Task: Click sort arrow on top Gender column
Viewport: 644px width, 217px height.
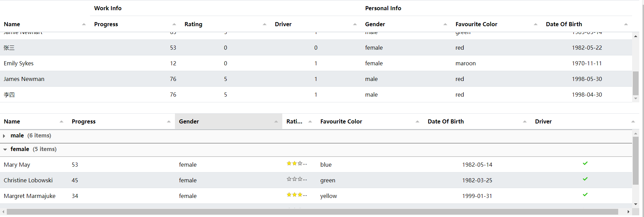Action: 445,24
